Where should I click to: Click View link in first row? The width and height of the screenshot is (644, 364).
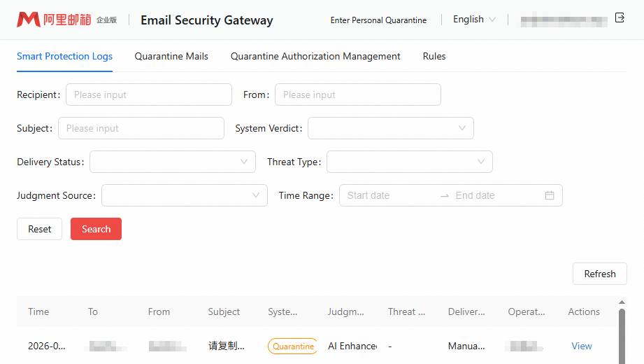tap(582, 346)
